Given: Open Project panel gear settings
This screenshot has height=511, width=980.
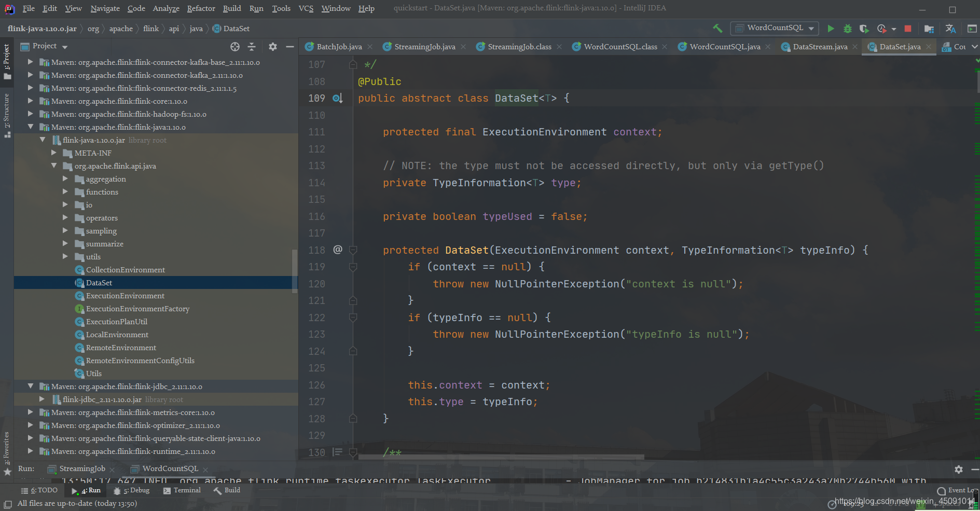Looking at the screenshot, I should coord(273,47).
